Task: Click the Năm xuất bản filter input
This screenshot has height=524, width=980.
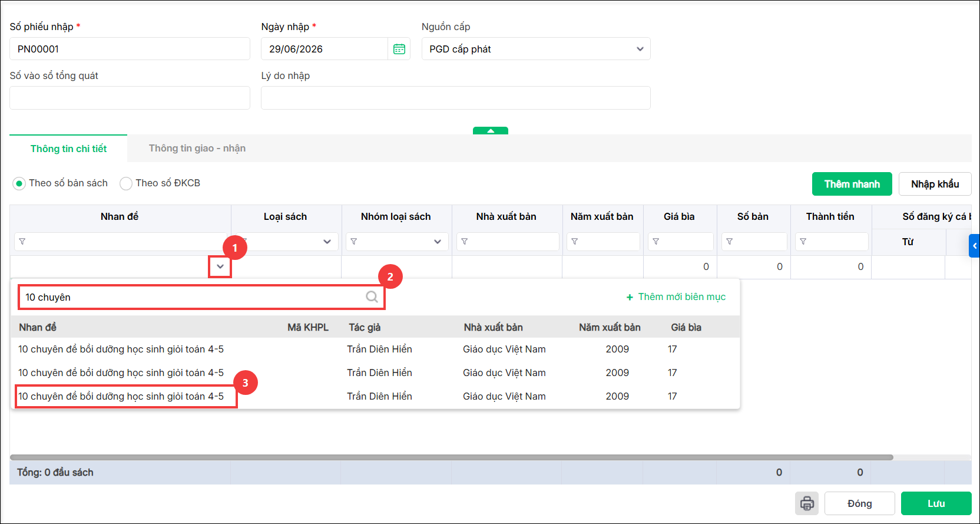Action: [x=603, y=242]
